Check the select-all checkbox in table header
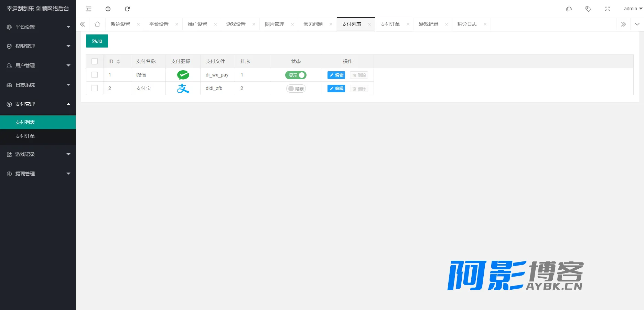The width and height of the screenshot is (644, 310). point(95,61)
